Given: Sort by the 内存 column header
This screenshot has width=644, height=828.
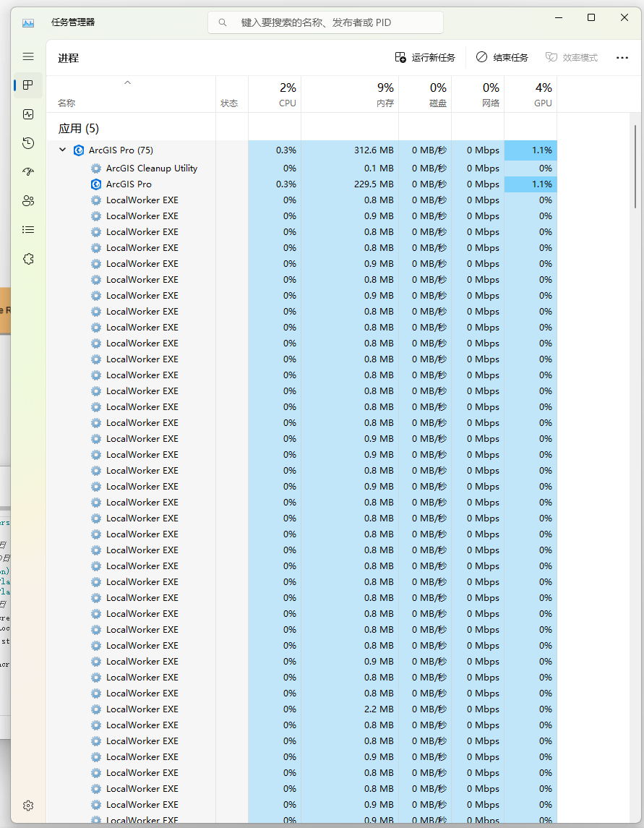Looking at the screenshot, I should click(349, 95).
